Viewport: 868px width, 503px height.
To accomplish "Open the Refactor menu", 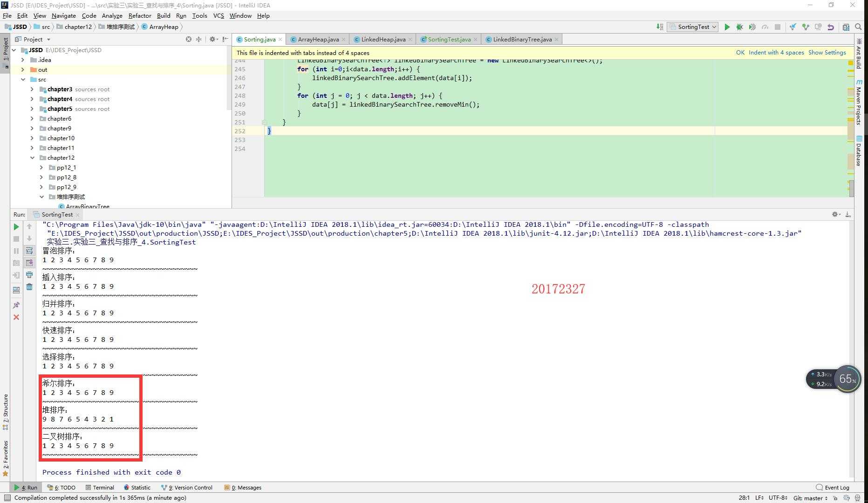I will coord(140,15).
